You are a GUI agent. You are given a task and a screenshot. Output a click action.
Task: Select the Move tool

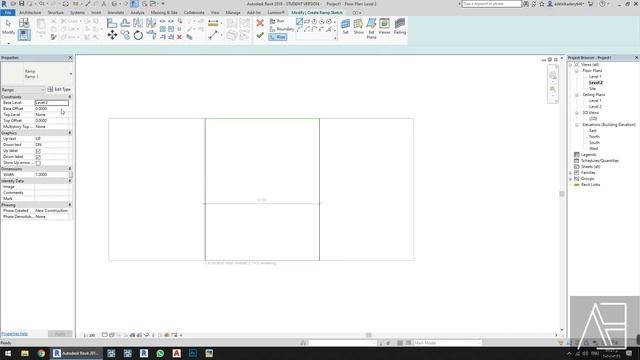pos(112,36)
